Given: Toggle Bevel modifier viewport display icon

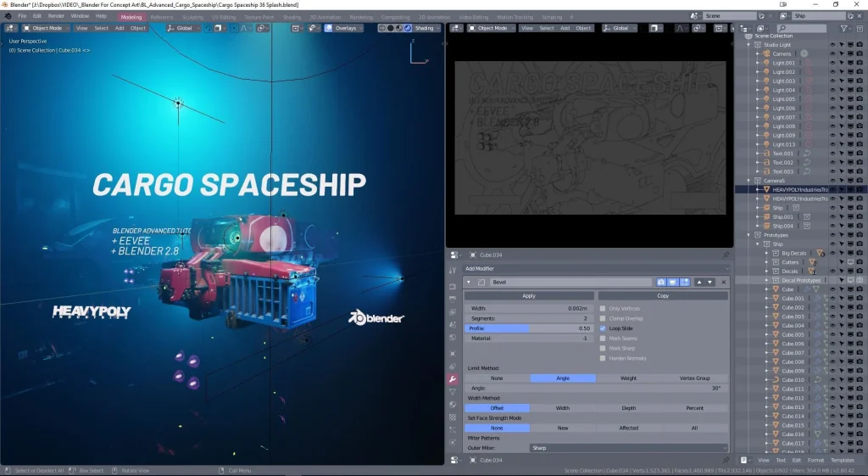Looking at the screenshot, I should tap(672, 282).
